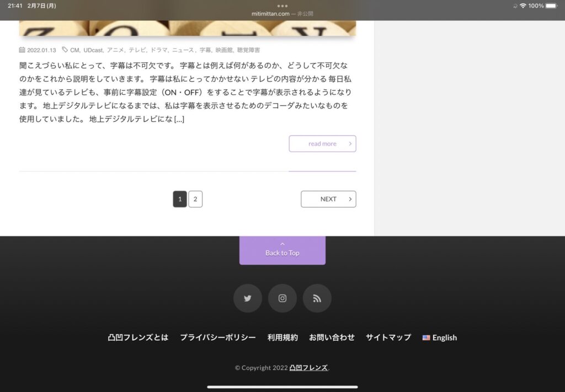Image resolution: width=565 pixels, height=392 pixels.
Task: Jump to page 2 in pagination
Action: (195, 199)
